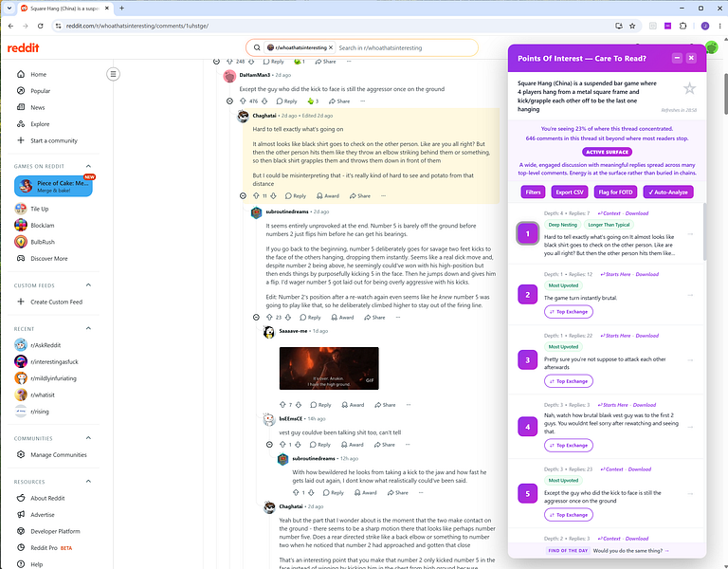Open r/interestingasfuck from recent list
The width and height of the screenshot is (728, 569).
54,362
